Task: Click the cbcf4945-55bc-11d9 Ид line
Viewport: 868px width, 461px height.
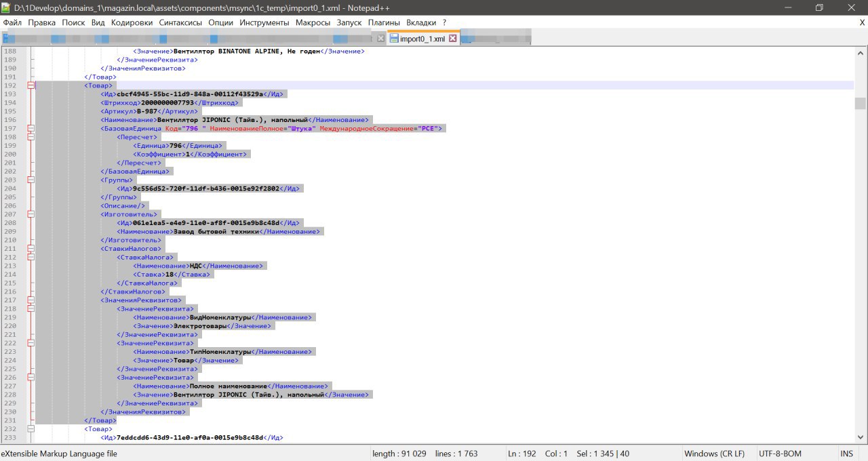Action: (192, 94)
